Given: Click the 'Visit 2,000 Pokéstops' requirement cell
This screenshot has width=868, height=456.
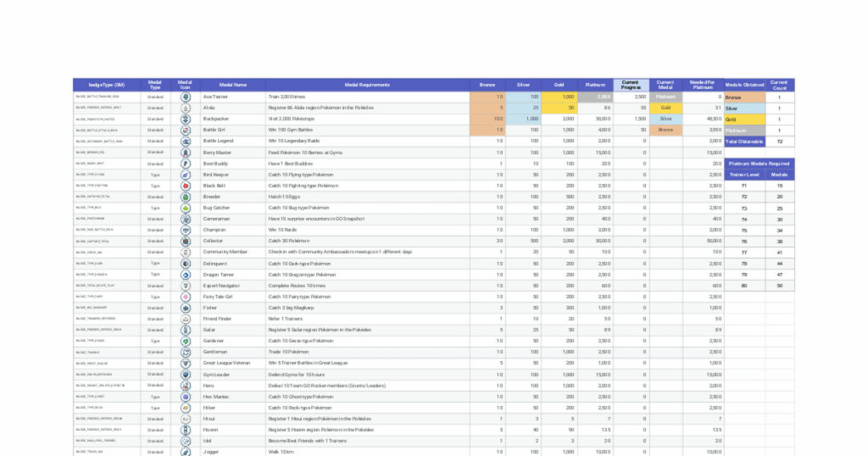Looking at the screenshot, I should 368,119.
